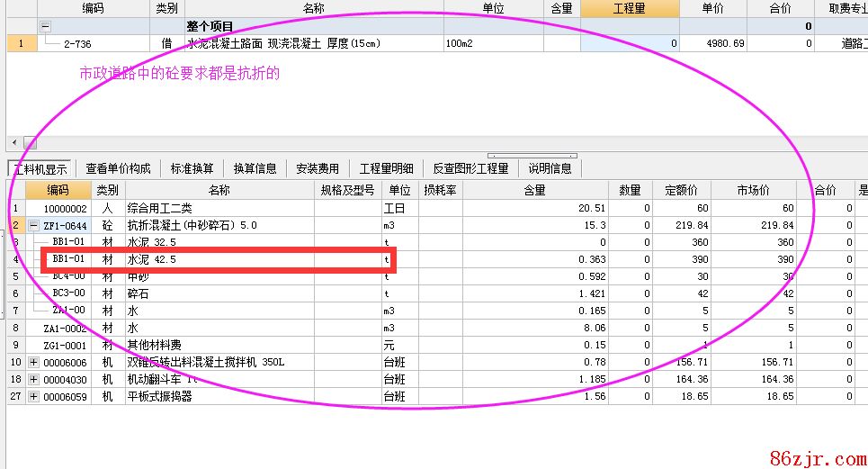Expand row 18 机动翻斗车
Image resolution: width=868 pixels, height=469 pixels.
[34, 379]
